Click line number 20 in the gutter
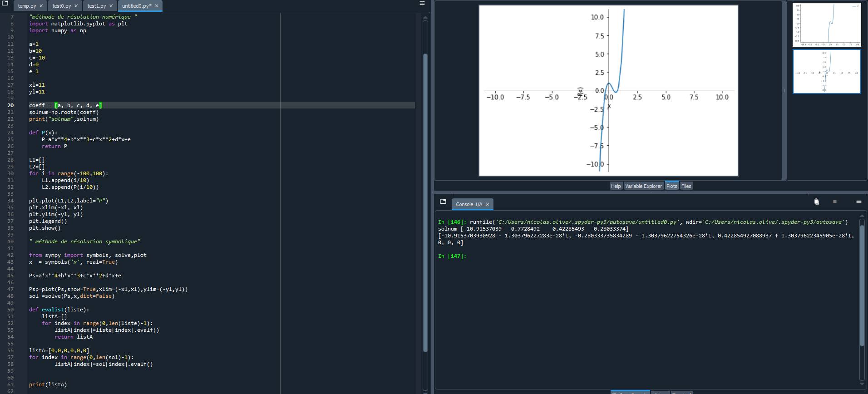Image resolution: width=868 pixels, height=394 pixels. point(10,105)
